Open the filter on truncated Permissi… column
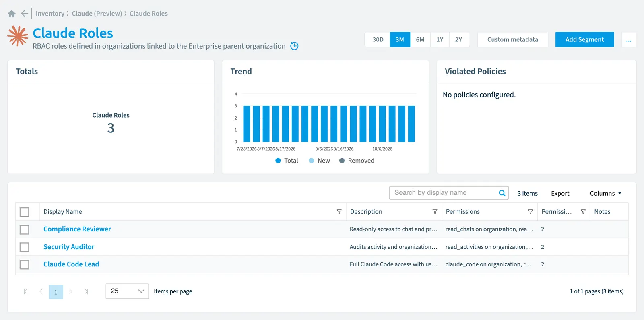The image size is (644, 320). [x=583, y=212]
